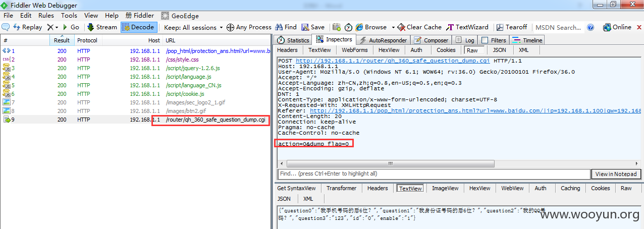Image resolution: width=644 pixels, height=229 pixels.
Task: Switch to the Log tab
Action: tap(465, 40)
